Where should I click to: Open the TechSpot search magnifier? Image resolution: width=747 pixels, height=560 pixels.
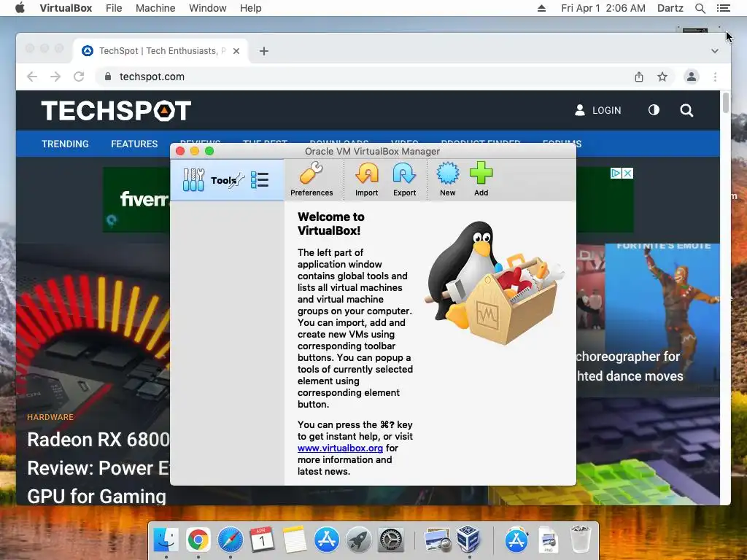[x=686, y=111]
